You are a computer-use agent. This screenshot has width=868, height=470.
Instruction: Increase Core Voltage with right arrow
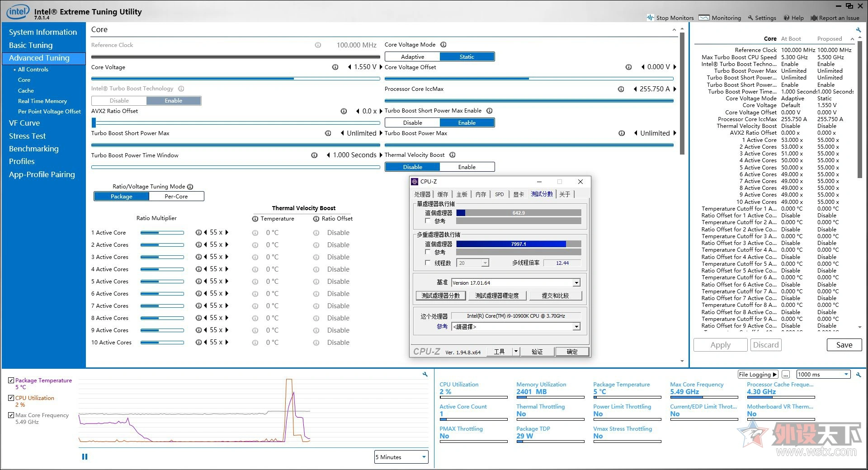point(381,67)
